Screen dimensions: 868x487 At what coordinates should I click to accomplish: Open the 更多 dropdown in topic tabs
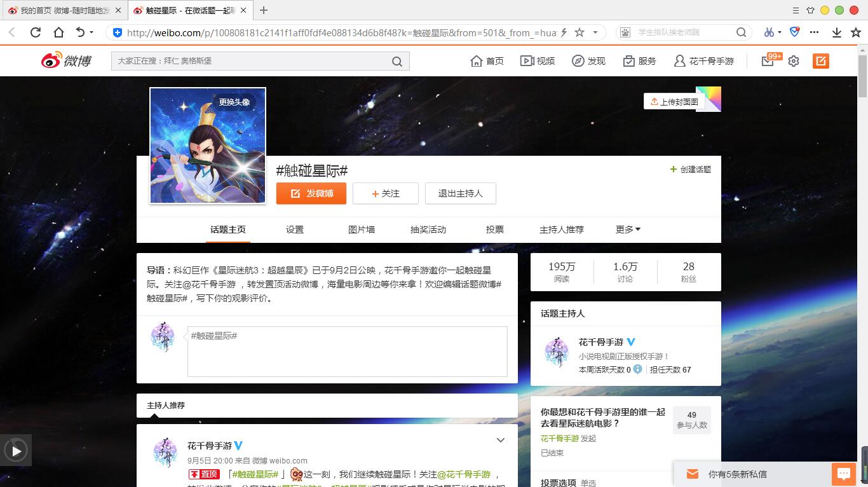[628, 230]
